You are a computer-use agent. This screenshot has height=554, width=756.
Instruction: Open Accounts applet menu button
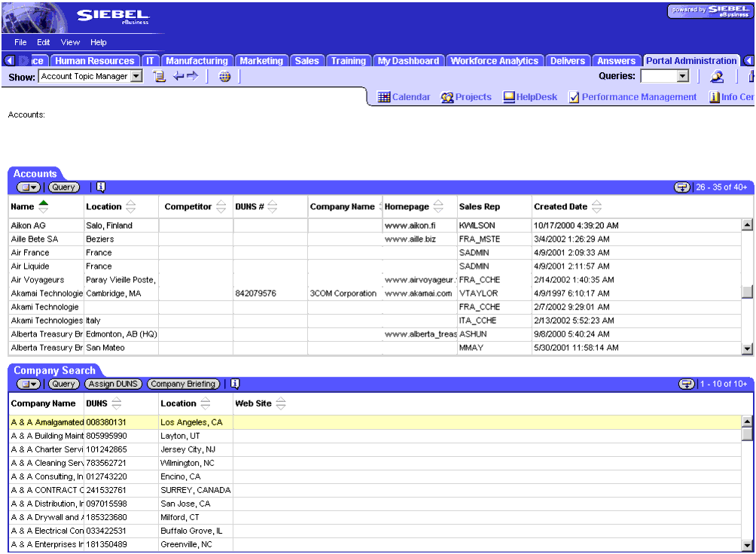pyautogui.click(x=29, y=187)
